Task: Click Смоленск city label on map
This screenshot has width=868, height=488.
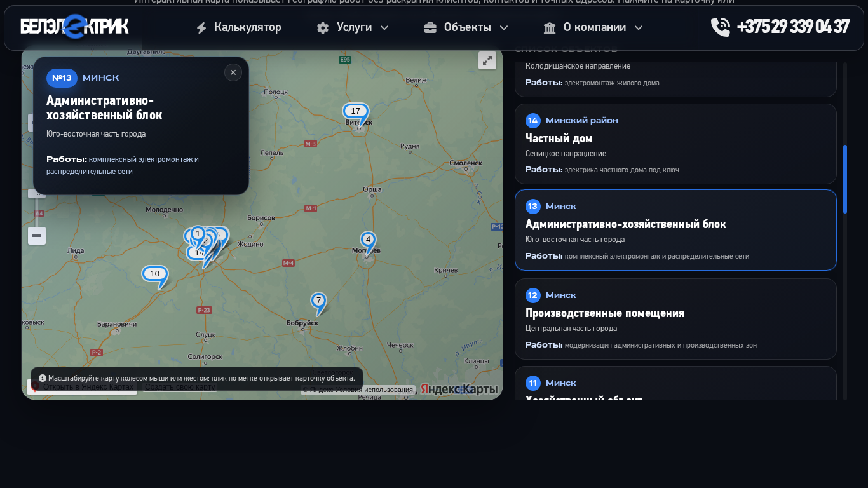Action: (466, 163)
